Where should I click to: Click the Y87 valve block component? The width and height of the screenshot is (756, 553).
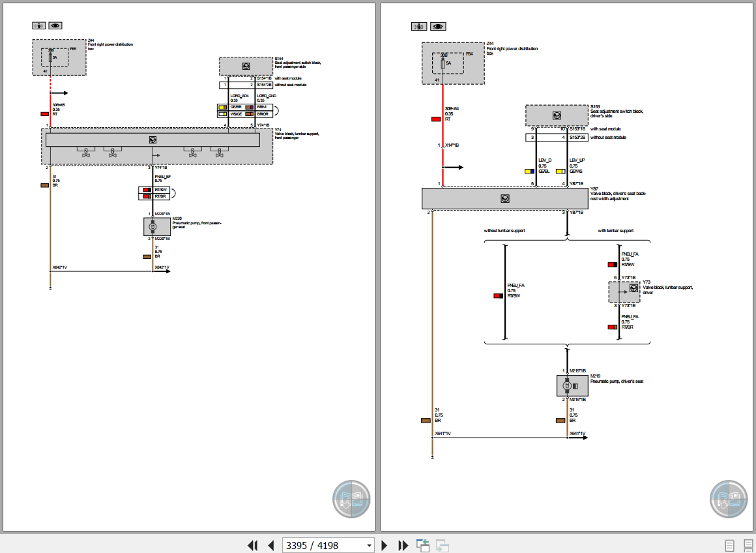tap(505, 198)
